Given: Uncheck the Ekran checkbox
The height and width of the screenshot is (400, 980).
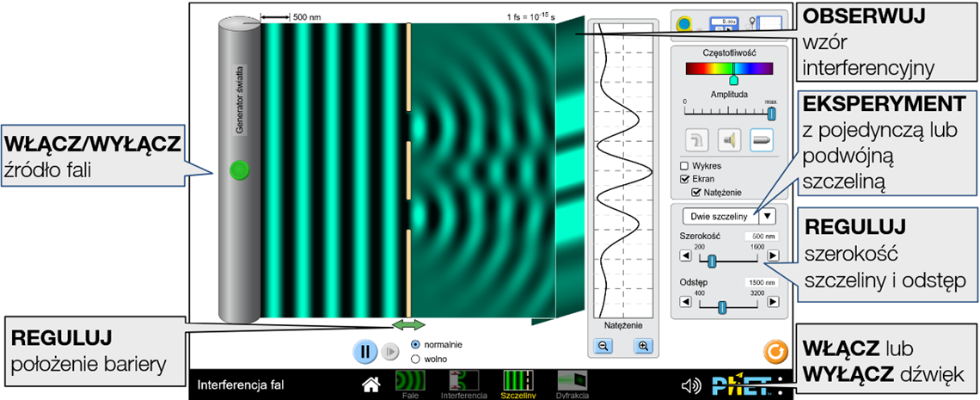Looking at the screenshot, I should (685, 179).
